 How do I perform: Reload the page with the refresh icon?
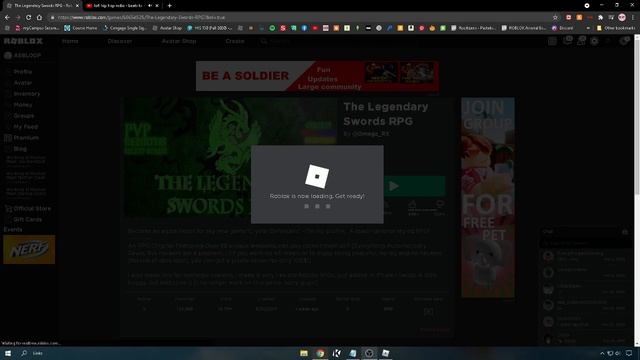pyautogui.click(x=28, y=18)
